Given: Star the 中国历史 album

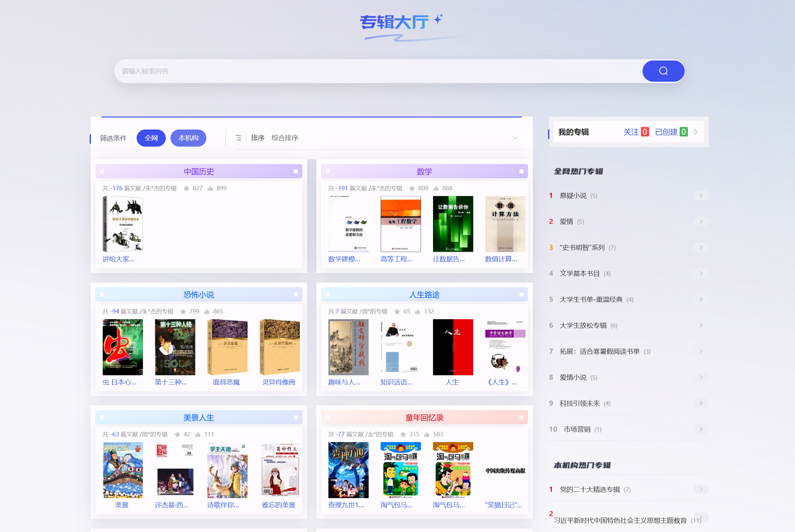Looking at the screenshot, I should [x=186, y=188].
